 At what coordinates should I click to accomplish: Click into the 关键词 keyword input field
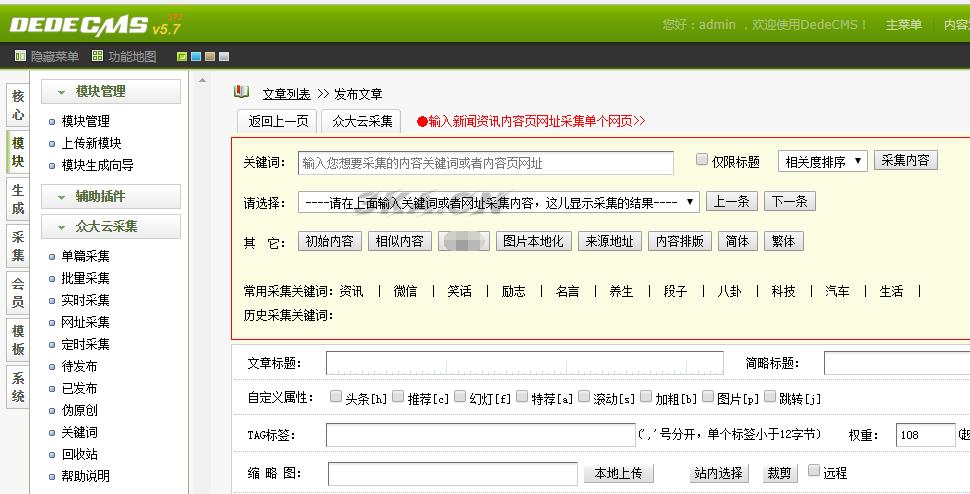coord(486,163)
